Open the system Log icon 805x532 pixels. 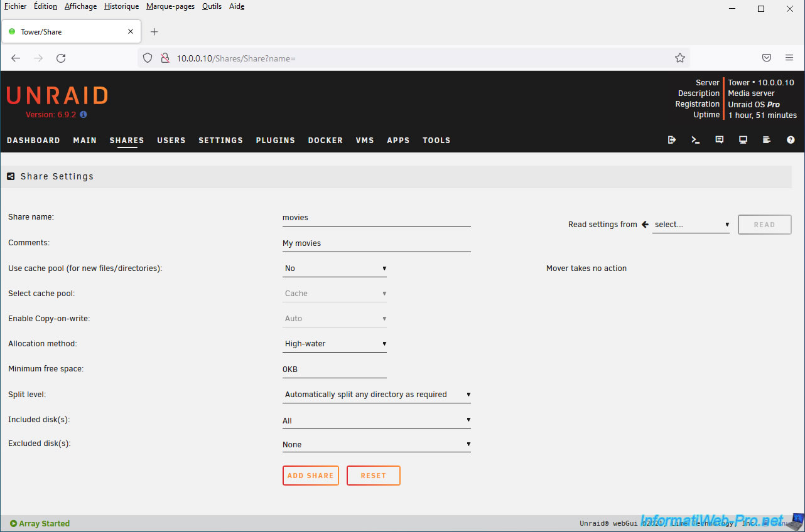[x=767, y=140]
